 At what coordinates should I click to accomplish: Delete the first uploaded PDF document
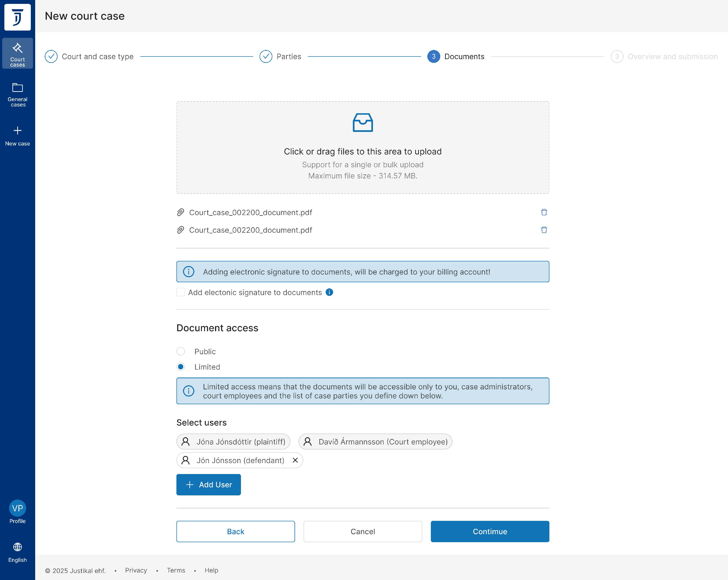544,212
